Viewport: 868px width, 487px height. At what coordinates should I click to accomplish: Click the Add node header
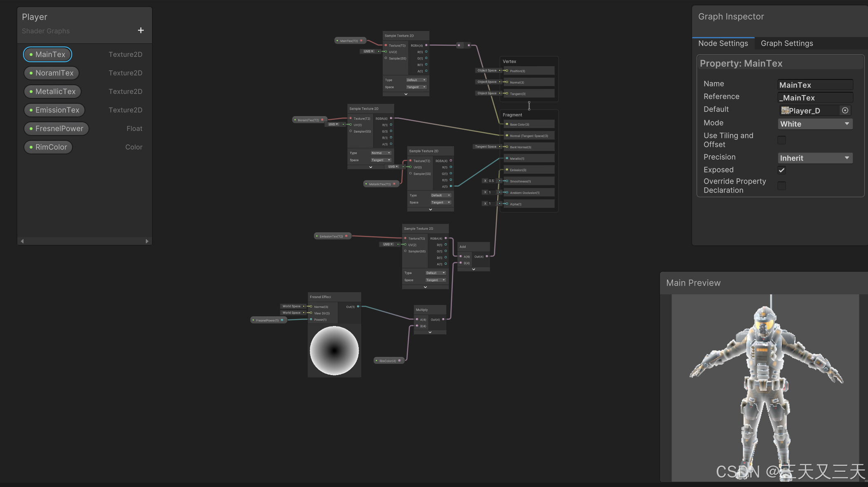473,247
